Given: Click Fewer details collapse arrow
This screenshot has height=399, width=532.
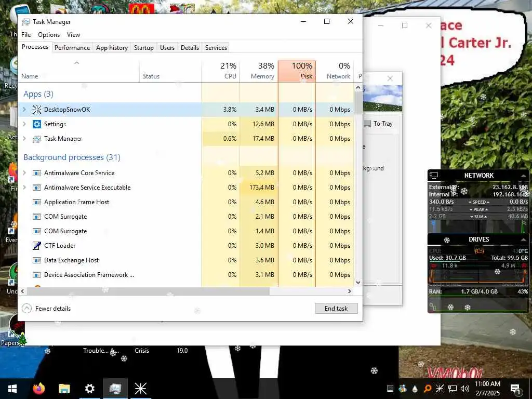Looking at the screenshot, I should [x=27, y=309].
